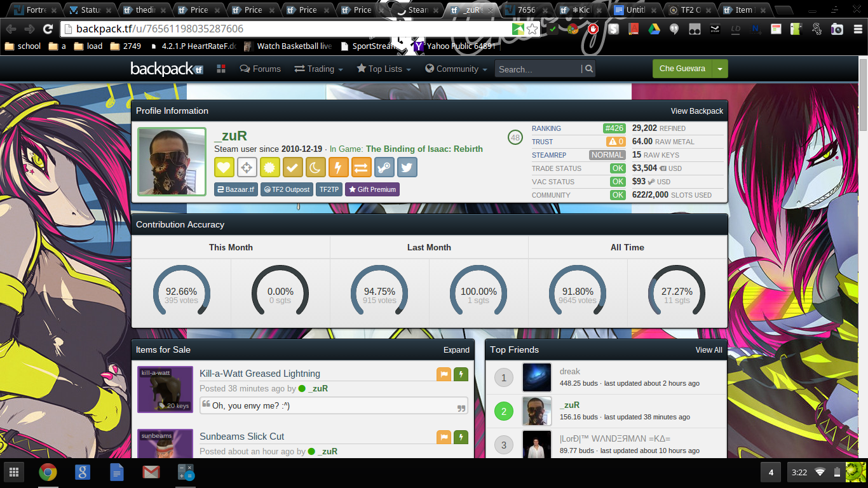This screenshot has width=868, height=488.
Task: Open the Twitter bird icon link
Action: (407, 167)
